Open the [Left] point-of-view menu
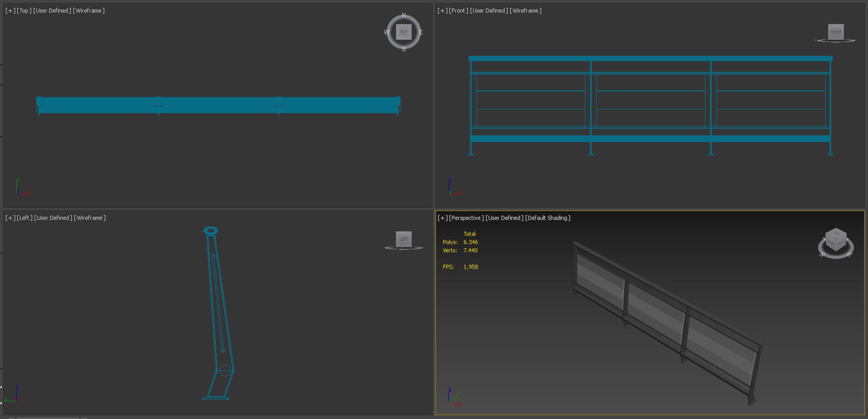The height and width of the screenshot is (419, 868). point(24,218)
